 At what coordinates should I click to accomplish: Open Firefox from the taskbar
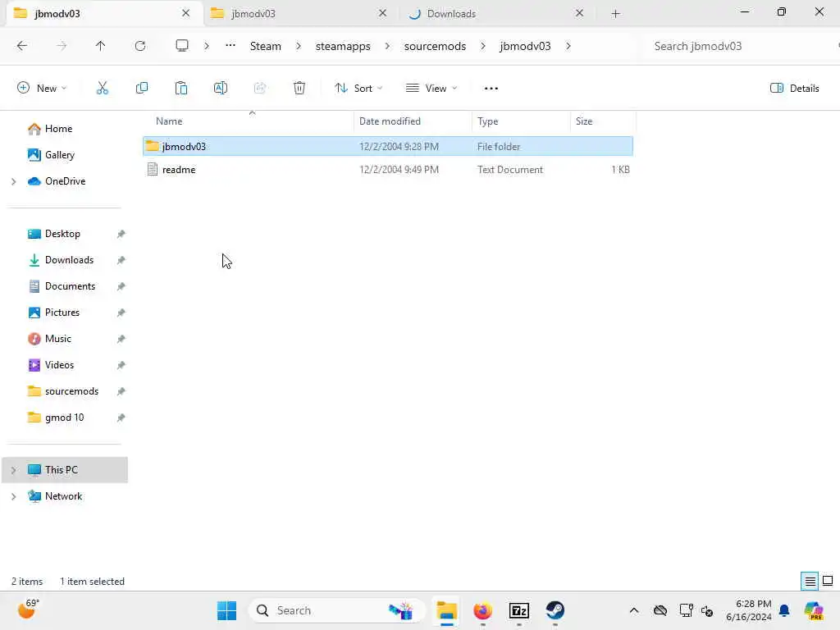coord(482,610)
